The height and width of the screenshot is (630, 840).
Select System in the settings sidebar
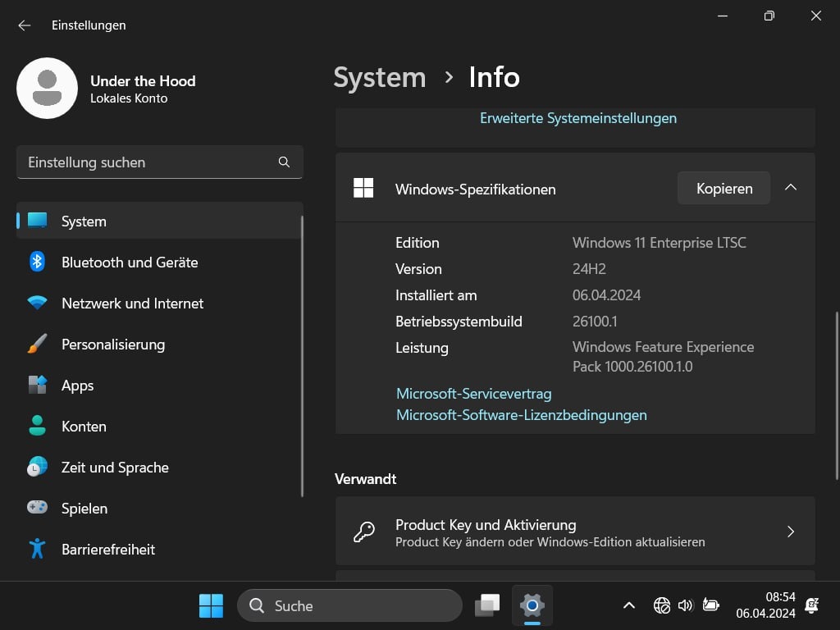pyautogui.click(x=160, y=221)
